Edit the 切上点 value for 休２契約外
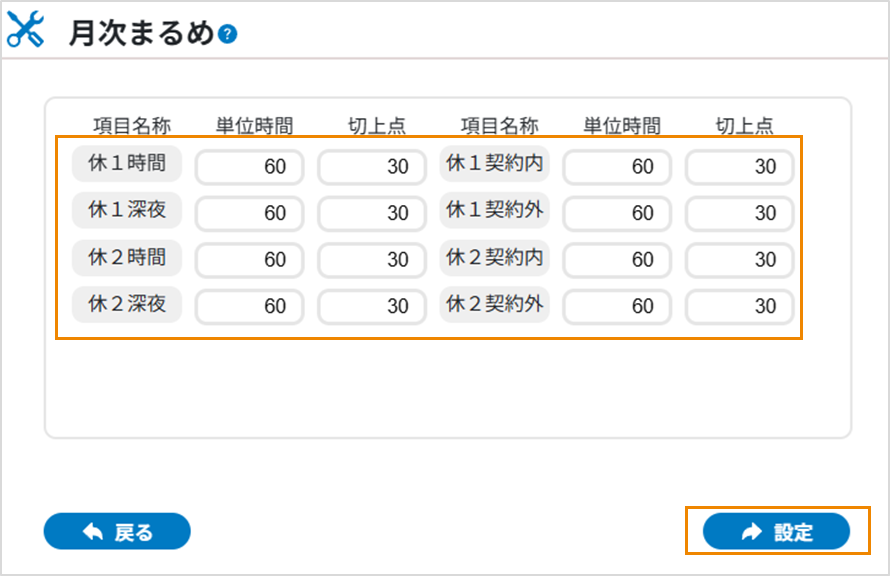Image resolution: width=890 pixels, height=576 pixels. (739, 306)
